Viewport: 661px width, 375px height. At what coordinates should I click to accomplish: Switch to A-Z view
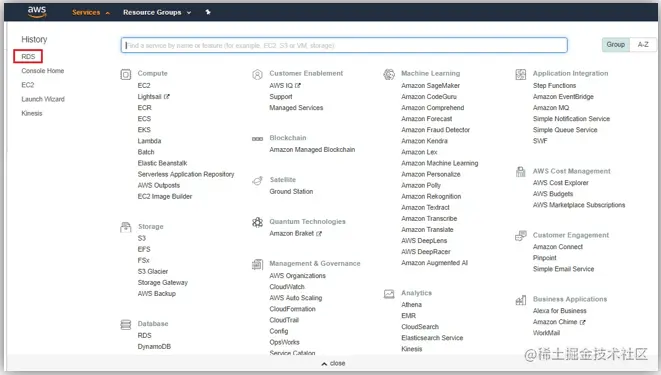pos(643,44)
